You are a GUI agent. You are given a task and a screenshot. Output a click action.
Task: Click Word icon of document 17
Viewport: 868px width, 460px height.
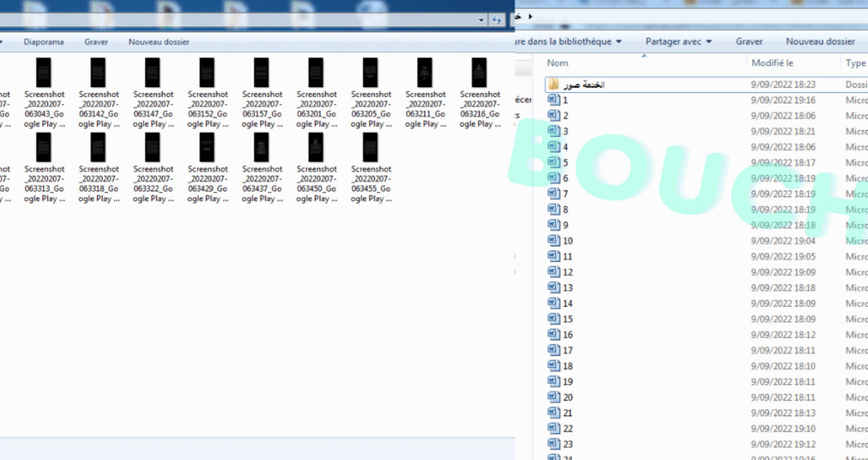554,350
